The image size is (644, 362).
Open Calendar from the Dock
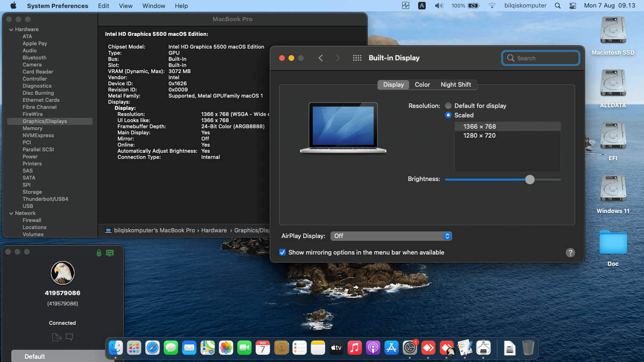pyautogui.click(x=263, y=348)
